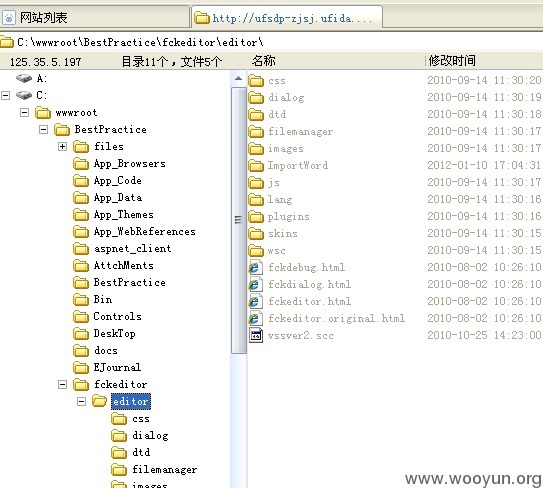This screenshot has width=543, height=488.
Task: Click the Bin folder icon
Action: (81, 299)
